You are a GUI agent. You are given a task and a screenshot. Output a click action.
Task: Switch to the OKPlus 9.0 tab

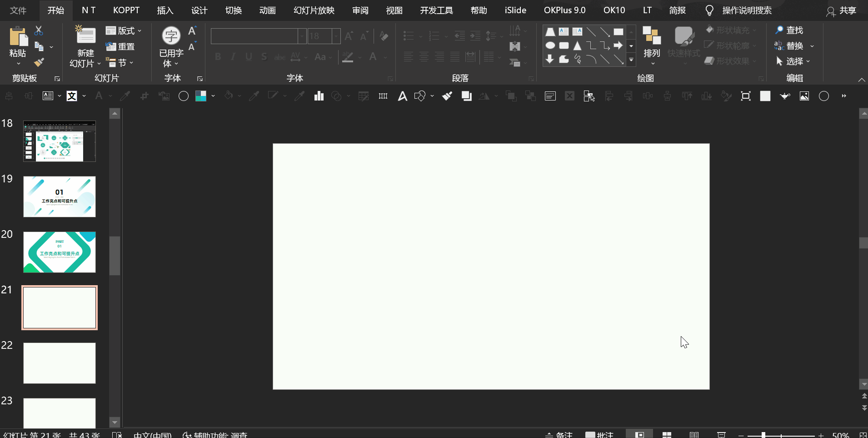564,10
